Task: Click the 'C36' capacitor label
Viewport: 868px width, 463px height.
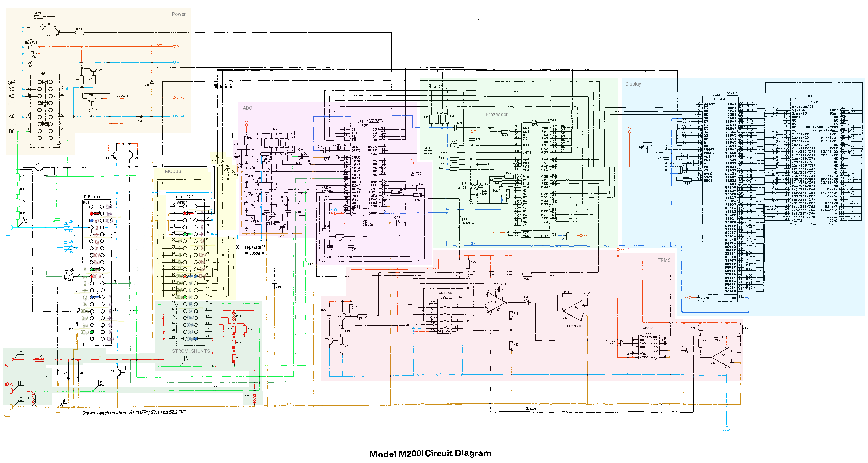Action: point(278,287)
